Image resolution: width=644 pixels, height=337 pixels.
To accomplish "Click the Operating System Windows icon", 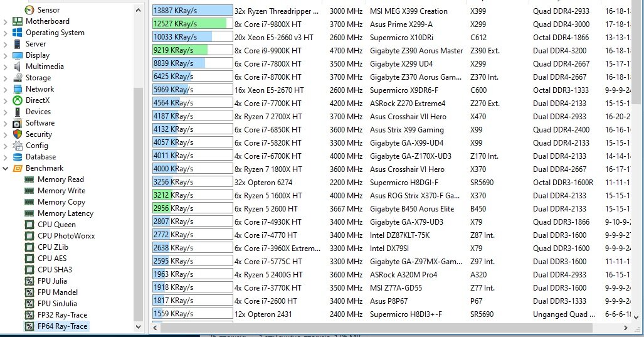I will click(18, 33).
